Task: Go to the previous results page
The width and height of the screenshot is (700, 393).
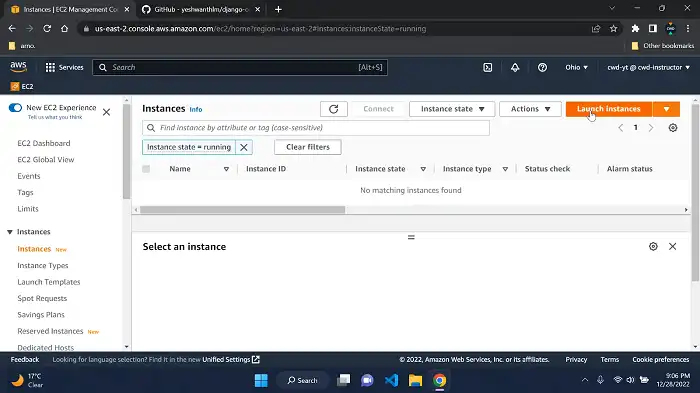Action: [621, 128]
